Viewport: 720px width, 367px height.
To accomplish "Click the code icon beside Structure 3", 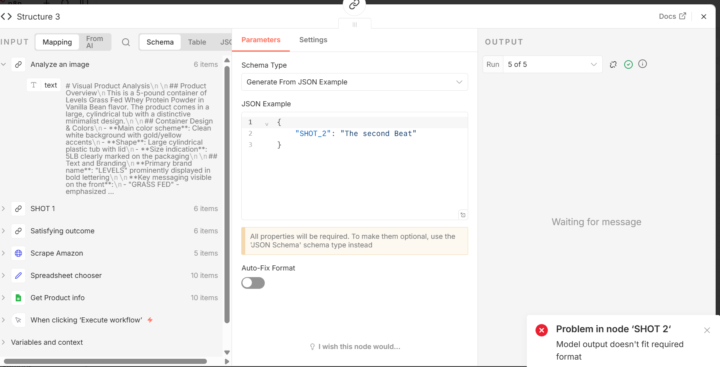I will pos(6,17).
